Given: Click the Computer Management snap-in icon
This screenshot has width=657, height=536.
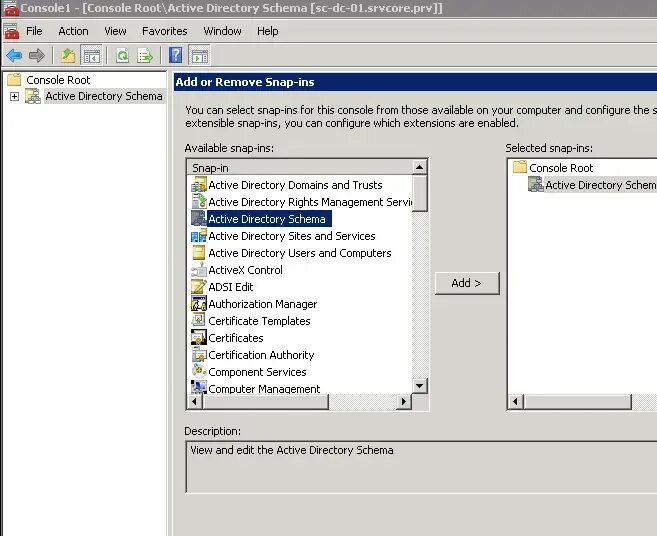Looking at the screenshot, I should point(199,387).
